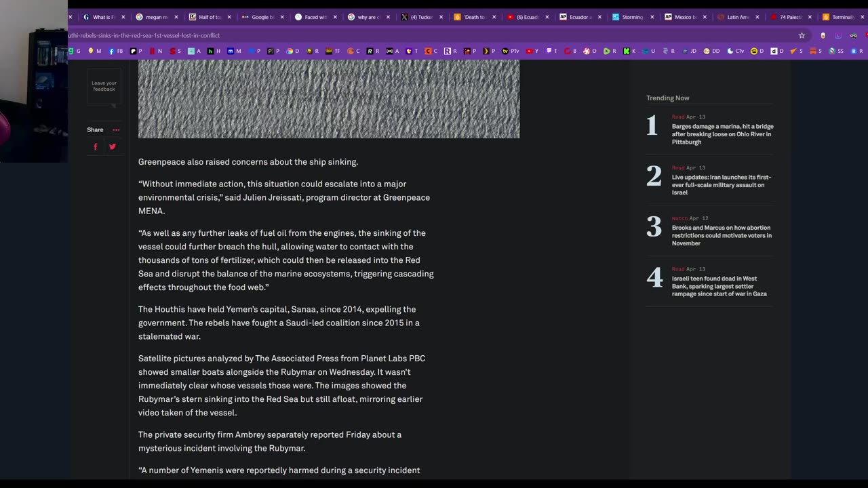Screen dimensions: 868x488
Task: Open 'Leave your feedback' box
Action: (x=104, y=86)
